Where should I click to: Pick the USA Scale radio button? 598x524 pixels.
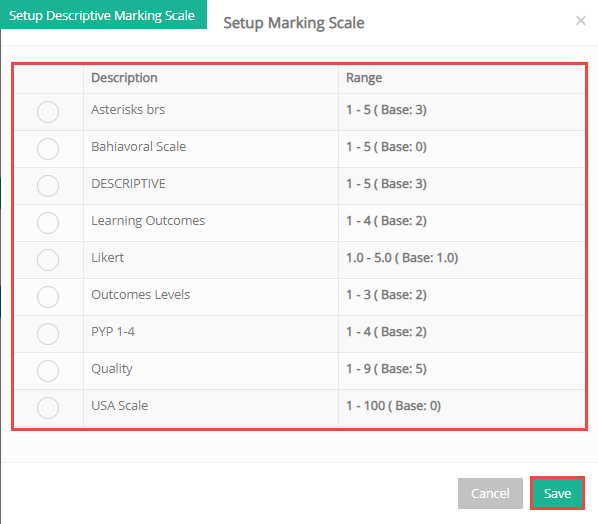[48, 408]
